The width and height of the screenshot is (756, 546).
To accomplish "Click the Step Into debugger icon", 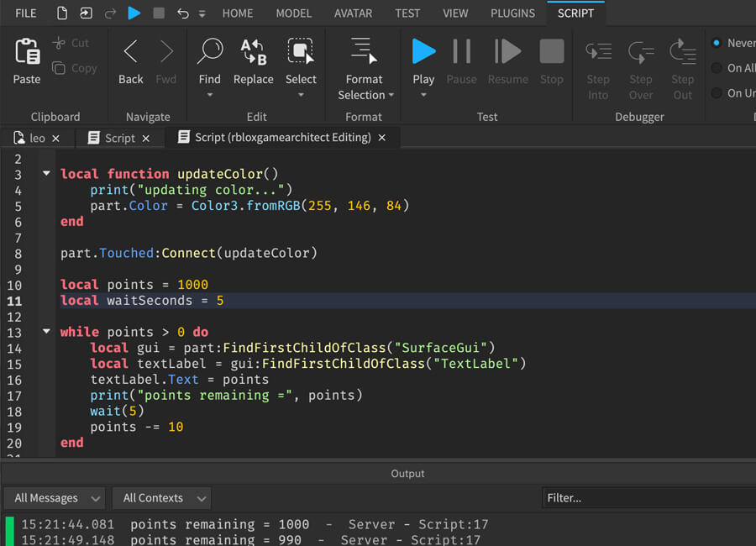I will tap(598, 52).
